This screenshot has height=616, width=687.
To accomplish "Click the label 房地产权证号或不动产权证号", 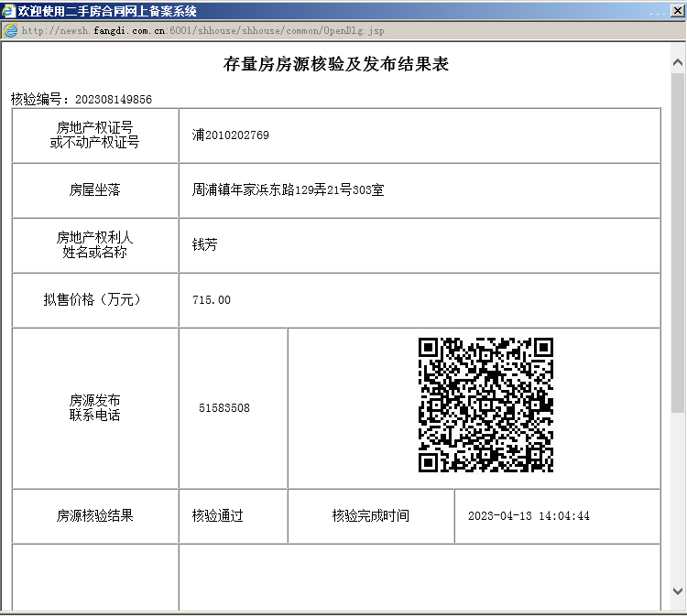I will [x=94, y=135].
